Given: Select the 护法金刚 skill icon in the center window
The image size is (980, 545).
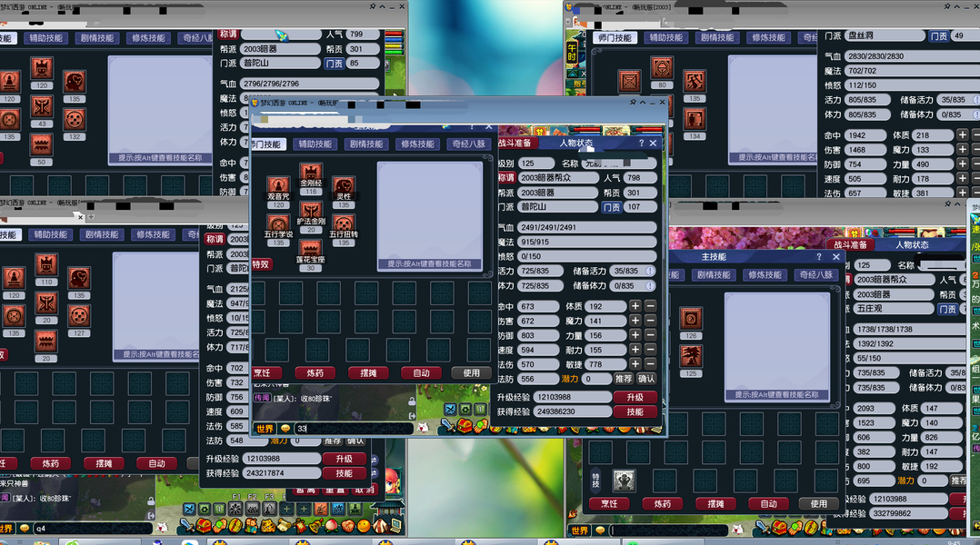Looking at the screenshot, I should coord(311,211).
